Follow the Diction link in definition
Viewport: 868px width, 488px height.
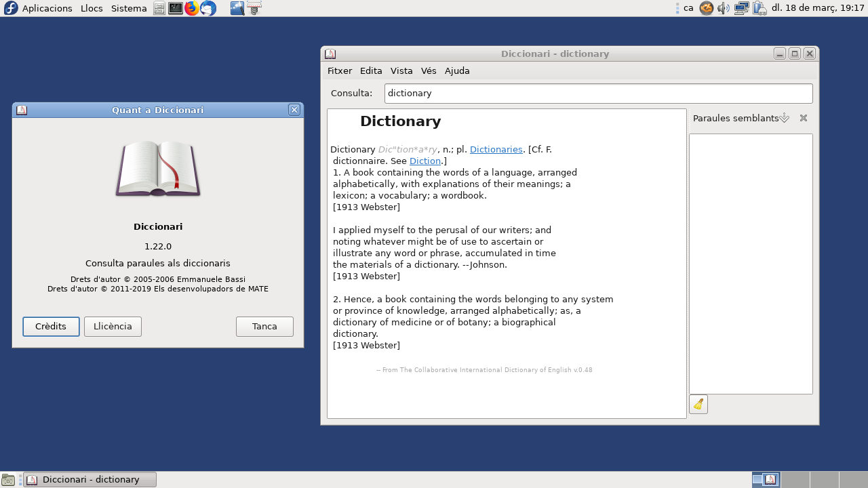click(x=425, y=161)
